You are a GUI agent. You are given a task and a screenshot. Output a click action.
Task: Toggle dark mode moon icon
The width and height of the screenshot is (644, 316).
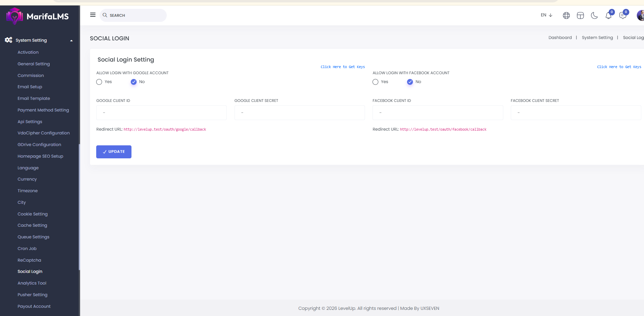[x=594, y=15]
